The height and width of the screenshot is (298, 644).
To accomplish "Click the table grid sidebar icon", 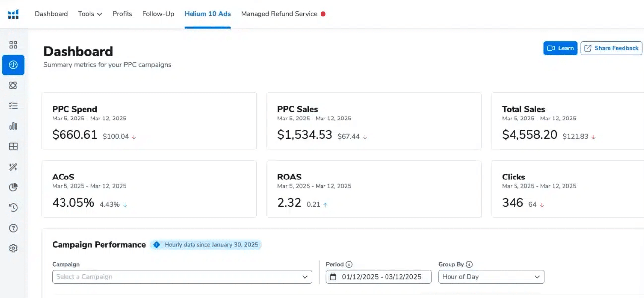I will 13,146.
